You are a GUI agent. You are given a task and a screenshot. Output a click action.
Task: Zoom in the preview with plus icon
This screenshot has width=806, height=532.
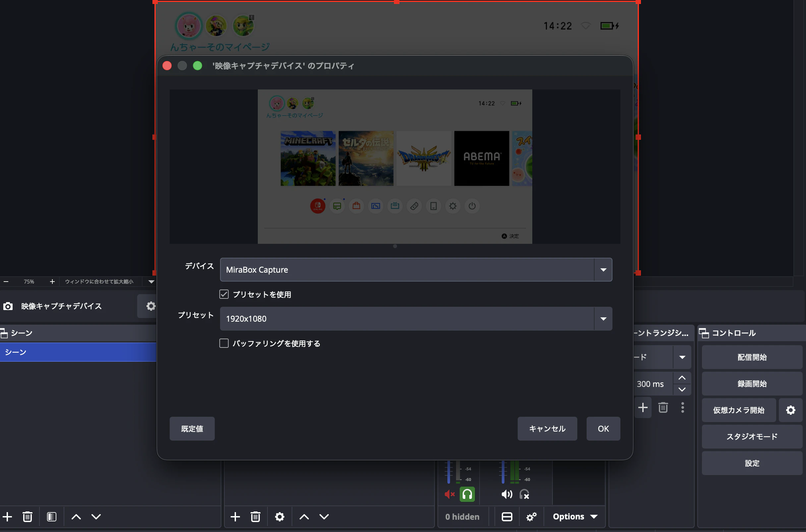tap(52, 281)
